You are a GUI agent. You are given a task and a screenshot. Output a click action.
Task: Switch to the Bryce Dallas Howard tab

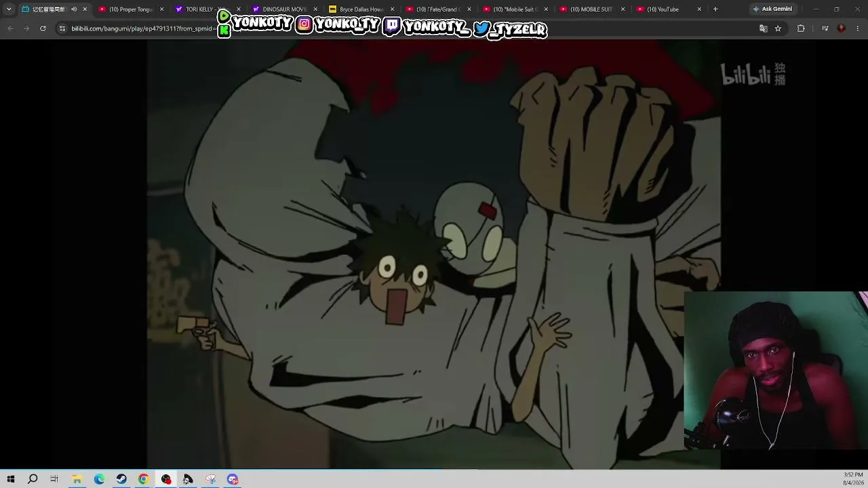[360, 9]
